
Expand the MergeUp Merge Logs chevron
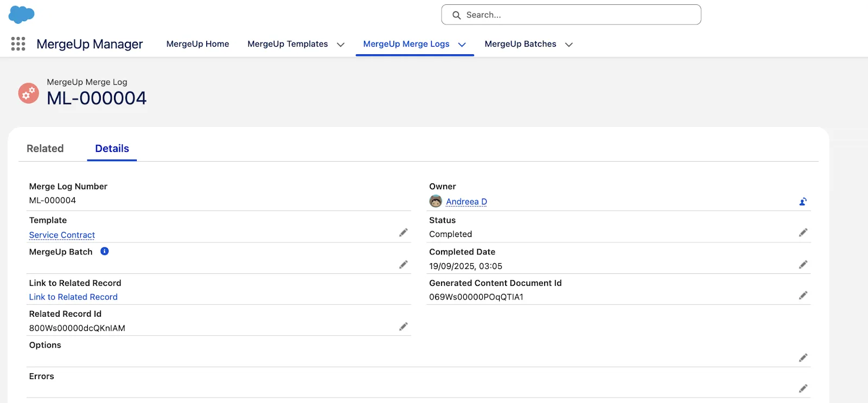[462, 44]
